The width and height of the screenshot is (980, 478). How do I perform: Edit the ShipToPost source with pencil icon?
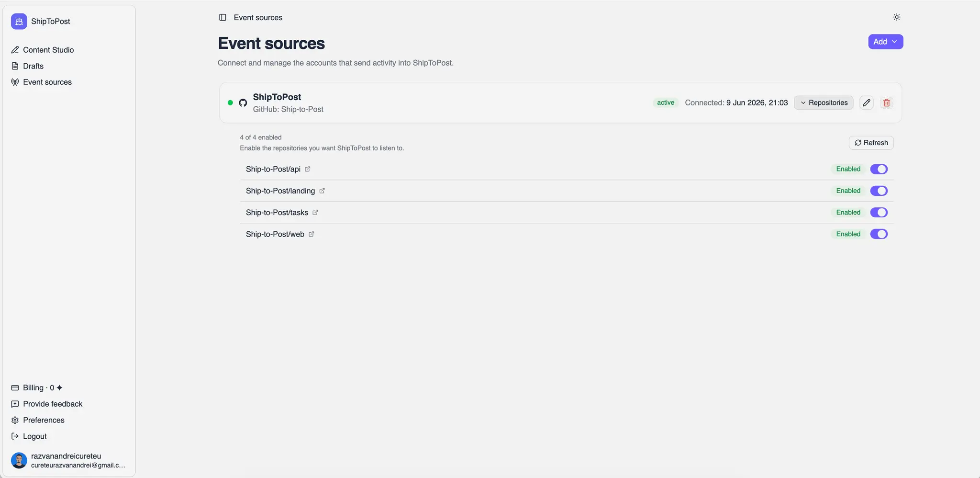click(867, 102)
